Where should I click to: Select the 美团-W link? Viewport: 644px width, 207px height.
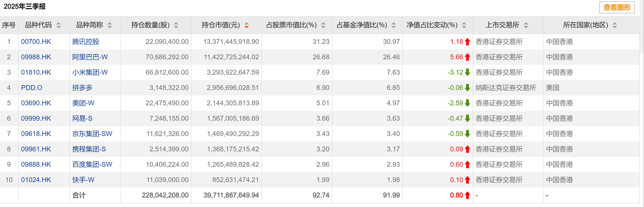pos(83,103)
